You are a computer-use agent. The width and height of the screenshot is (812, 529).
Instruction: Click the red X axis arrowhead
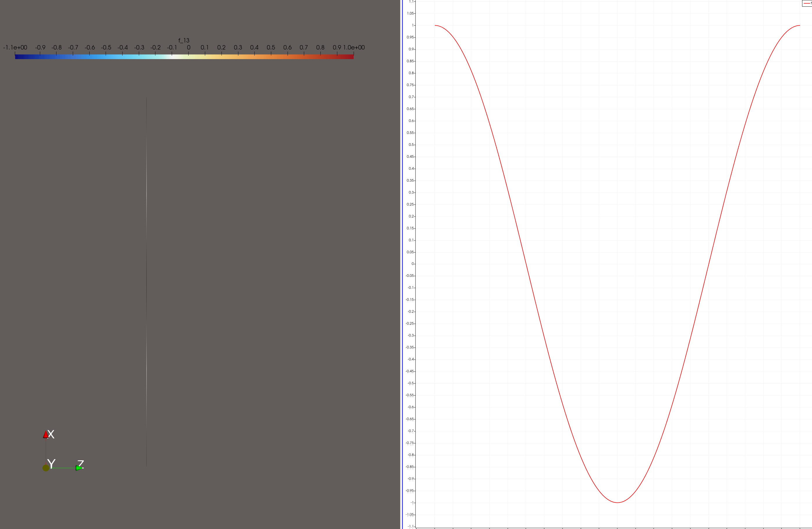46,434
